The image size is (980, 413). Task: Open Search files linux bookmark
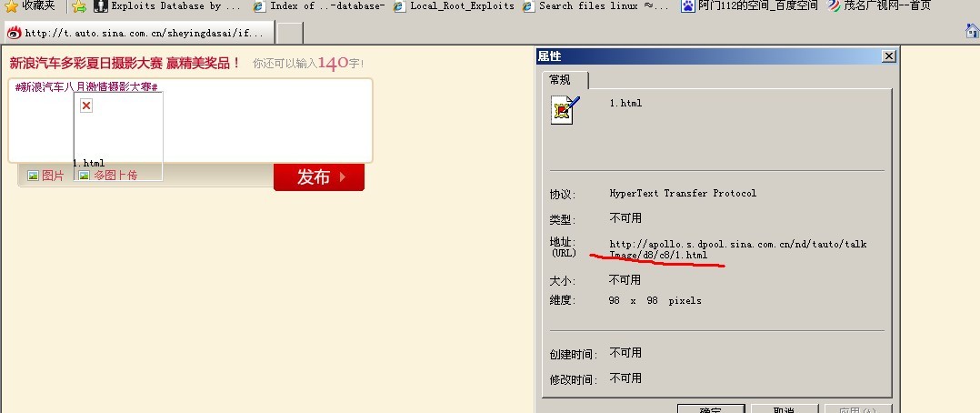point(595,6)
